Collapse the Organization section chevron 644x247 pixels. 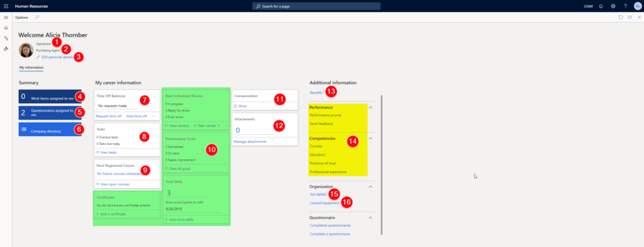point(370,187)
